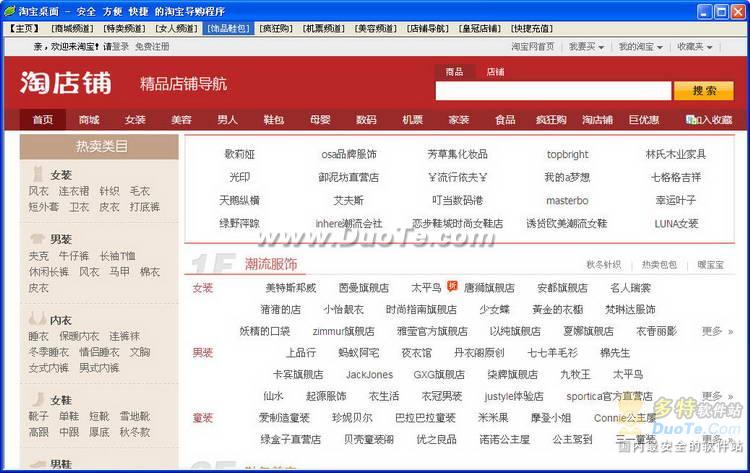Open the 美特斯邦威 store link
This screenshot has width=750, height=473.
pos(288,288)
